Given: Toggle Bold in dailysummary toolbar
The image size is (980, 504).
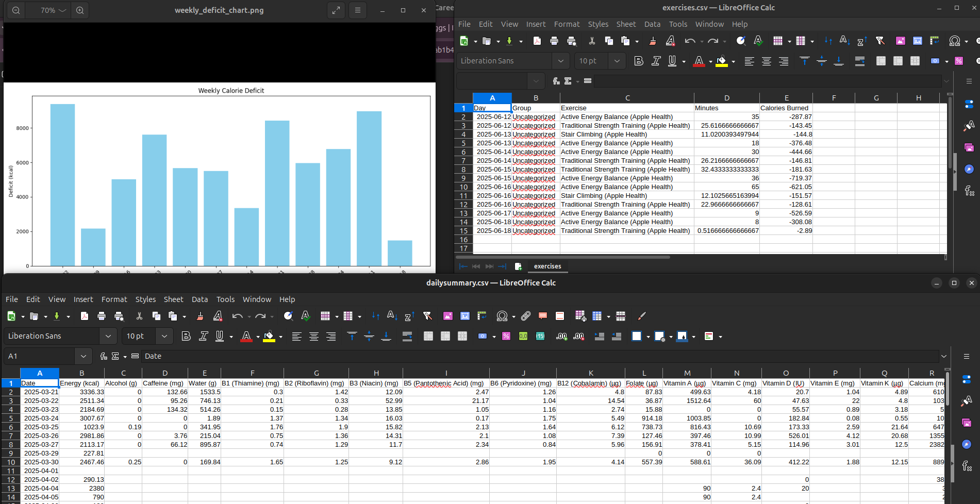Looking at the screenshot, I should tap(186, 336).
